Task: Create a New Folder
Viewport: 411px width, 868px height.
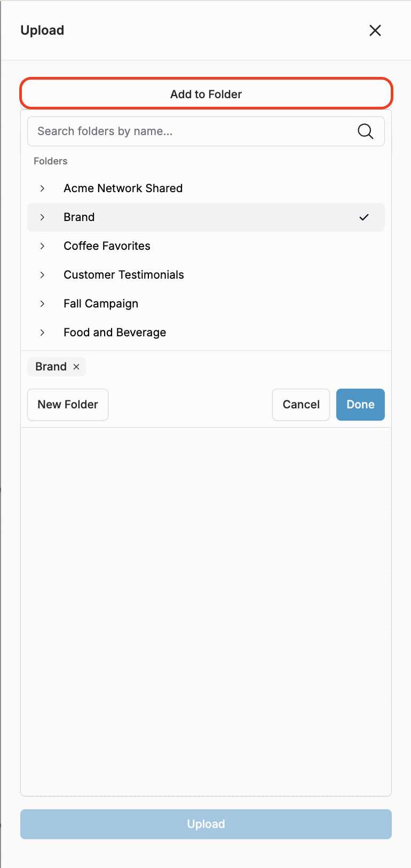Action: [68, 405]
